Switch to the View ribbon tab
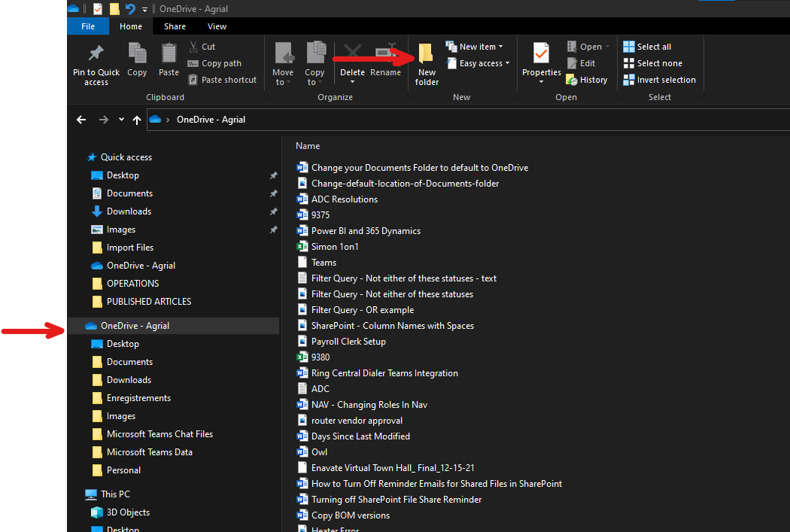Screen dimensions: 790x532 (x=217, y=26)
